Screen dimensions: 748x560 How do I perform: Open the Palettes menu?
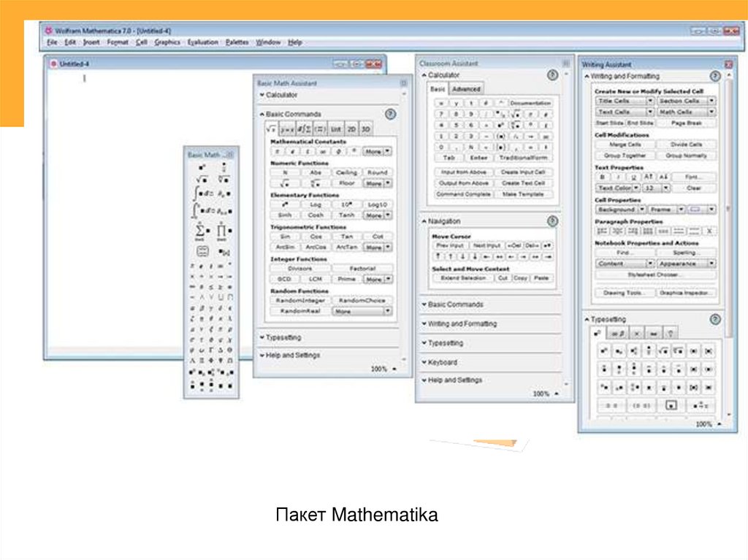coord(237,42)
